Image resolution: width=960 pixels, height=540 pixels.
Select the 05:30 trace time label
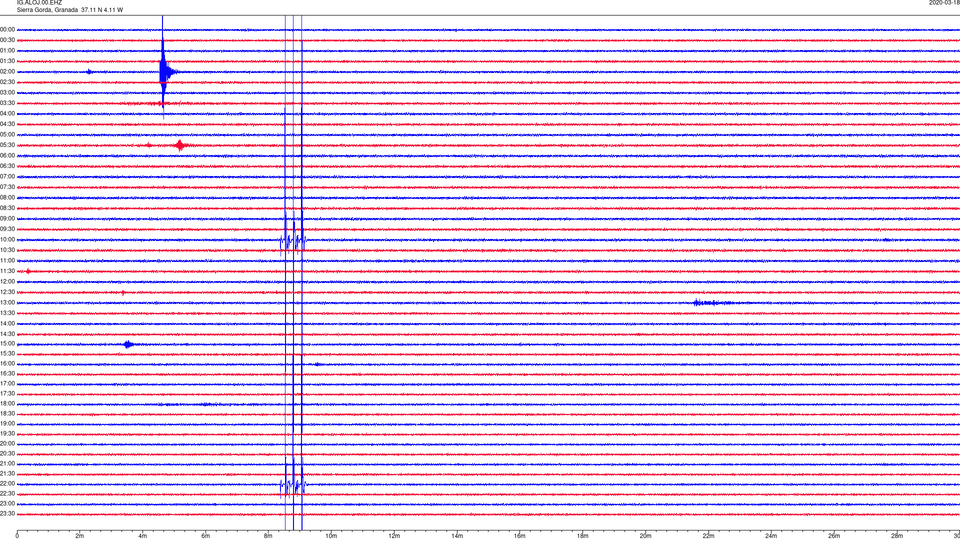(7, 145)
